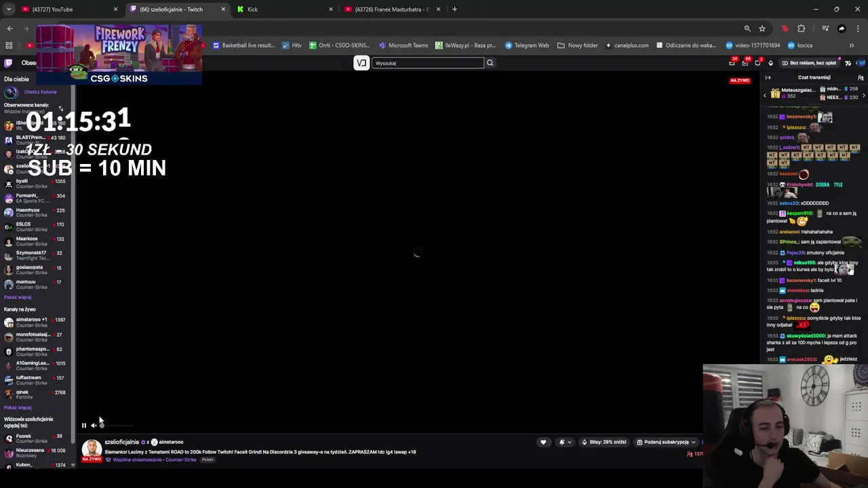Open FurmanN_ channel in sidebar
The image size is (868, 488).
35,198
